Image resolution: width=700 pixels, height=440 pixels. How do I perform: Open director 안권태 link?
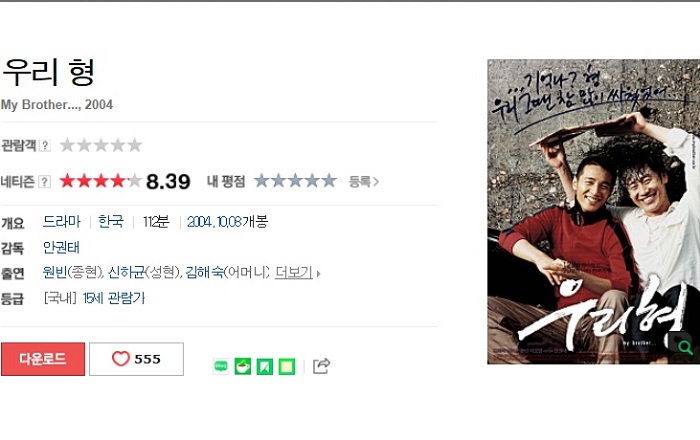tap(61, 247)
